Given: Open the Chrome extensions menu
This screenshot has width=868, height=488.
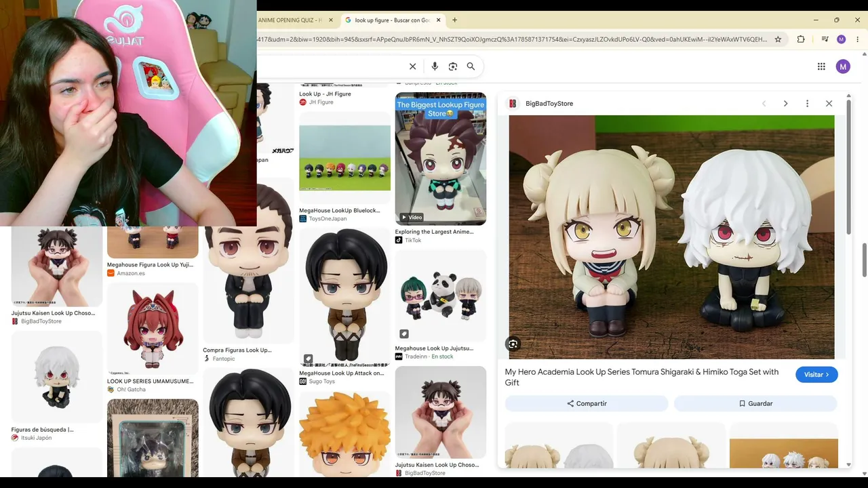Looking at the screenshot, I should pyautogui.click(x=801, y=39).
